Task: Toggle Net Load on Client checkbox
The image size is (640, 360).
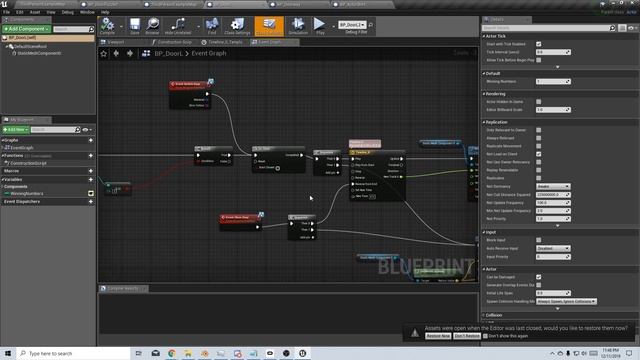Action: 539,154
